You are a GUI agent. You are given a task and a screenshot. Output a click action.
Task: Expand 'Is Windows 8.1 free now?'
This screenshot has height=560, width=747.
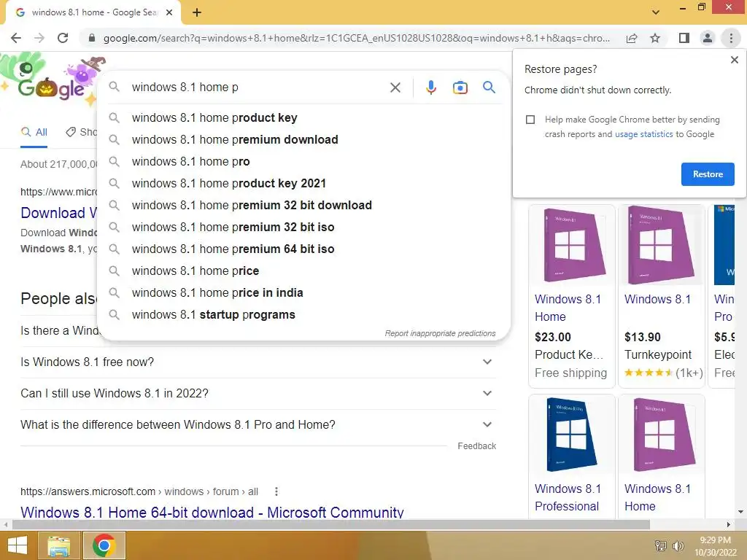258,362
